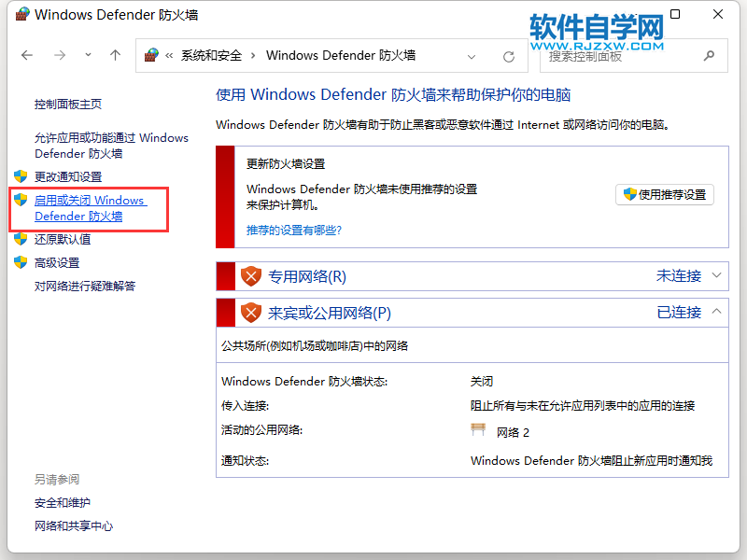Click the 关闭 firewall state value
The height and width of the screenshot is (560, 747).
(482, 382)
